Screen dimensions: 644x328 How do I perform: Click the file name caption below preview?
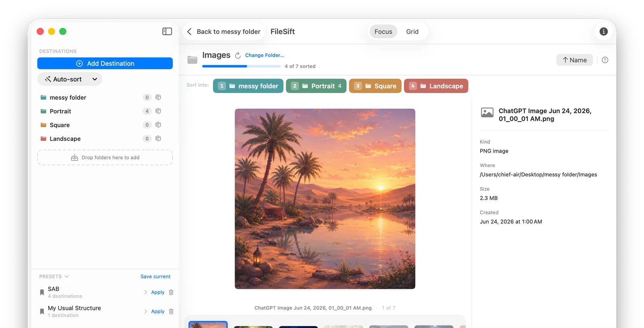(313, 308)
